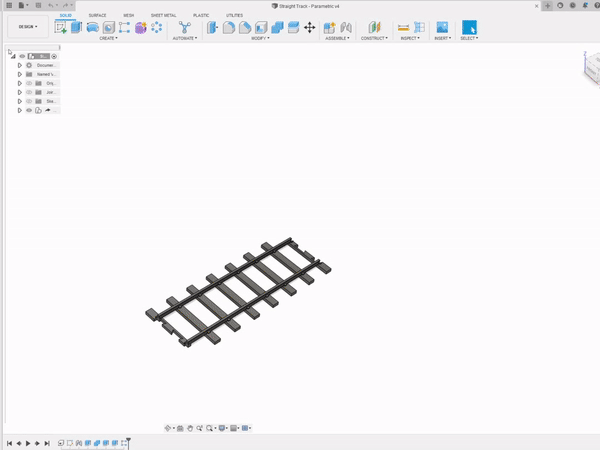Select the Press Pull tool icon
Viewport: 600px width, 450px height.
(x=212, y=28)
